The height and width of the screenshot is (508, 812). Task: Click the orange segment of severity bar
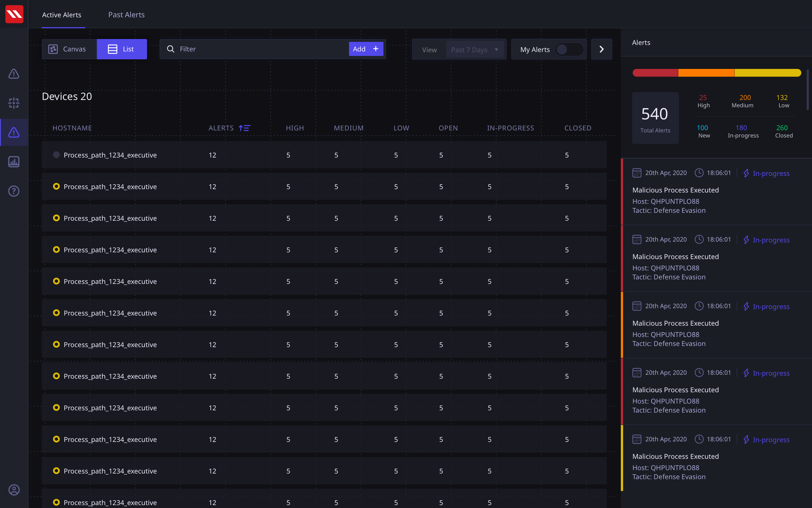pyautogui.click(x=706, y=73)
